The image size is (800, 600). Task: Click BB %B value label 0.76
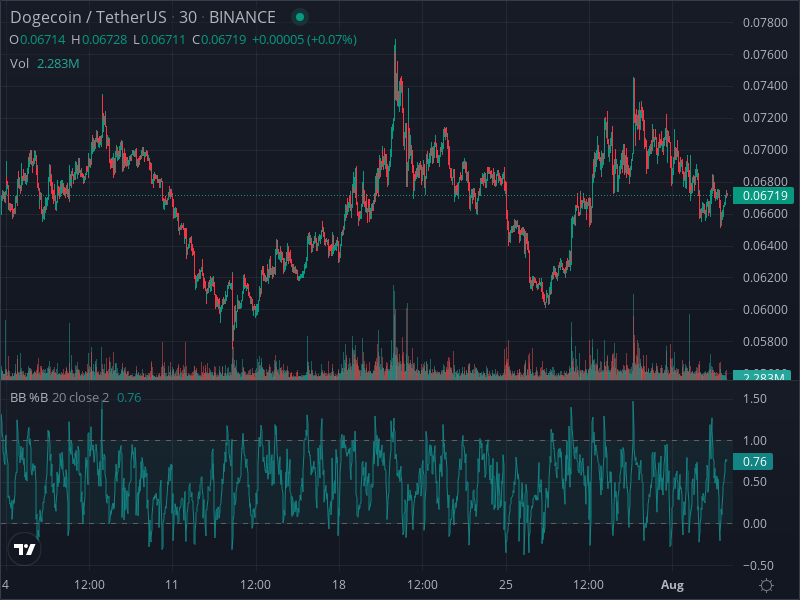point(753,462)
